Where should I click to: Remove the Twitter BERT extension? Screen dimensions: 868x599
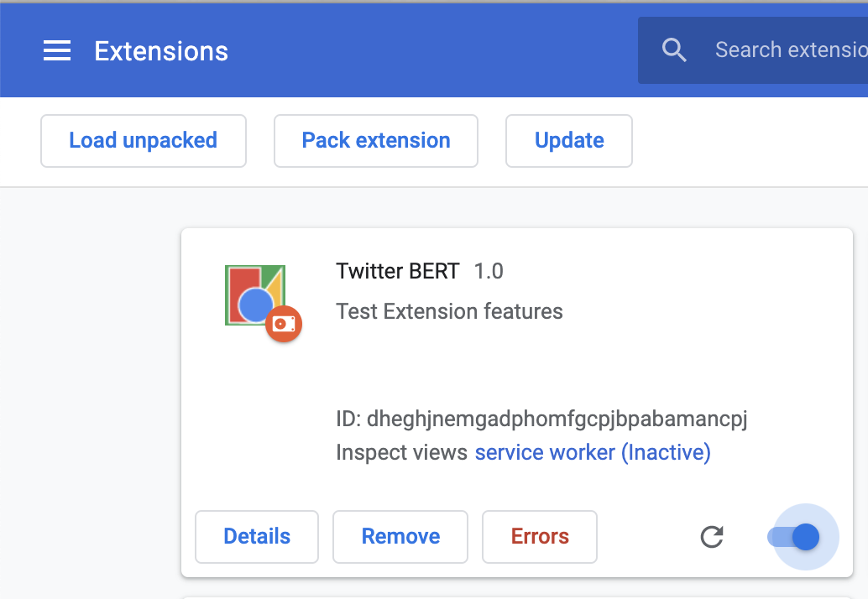click(400, 537)
